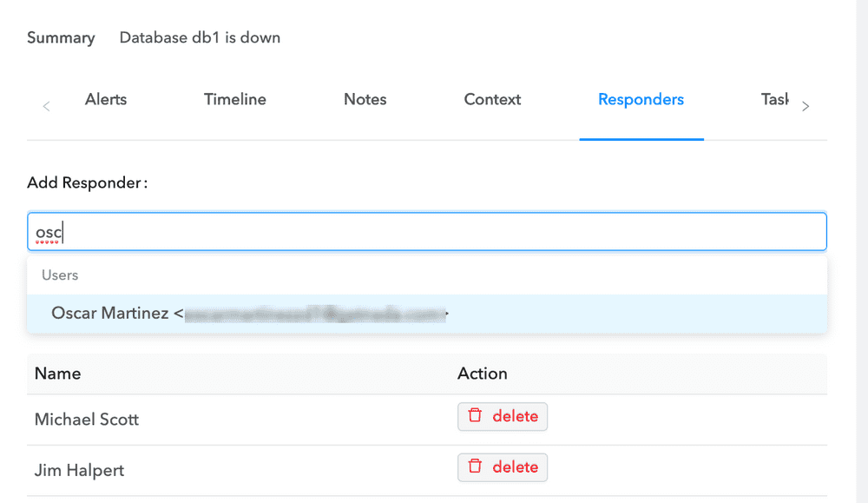This screenshot has height=503, width=868.
Task: Switch to the Alerts tab
Action: point(105,99)
